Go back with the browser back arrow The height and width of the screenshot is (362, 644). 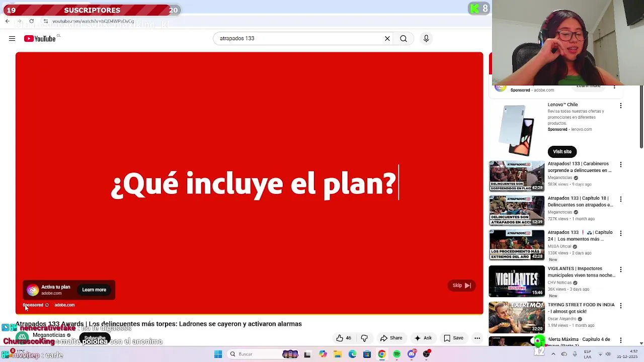7,21
